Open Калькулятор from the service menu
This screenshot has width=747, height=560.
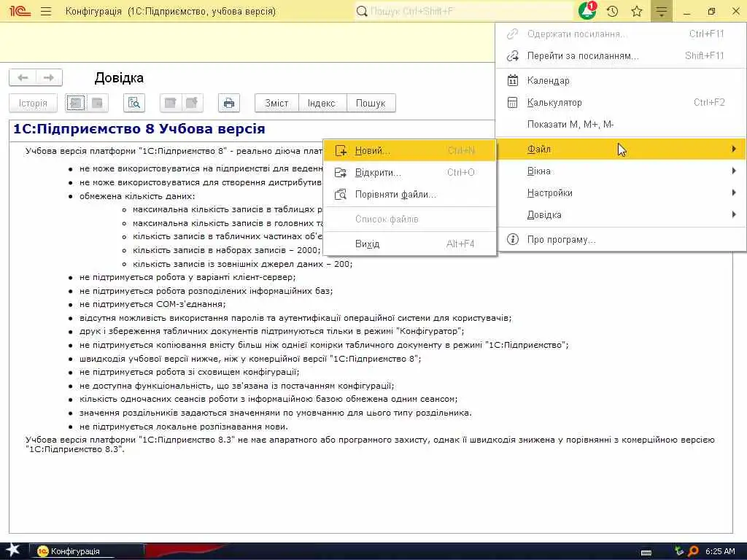[x=621, y=102]
